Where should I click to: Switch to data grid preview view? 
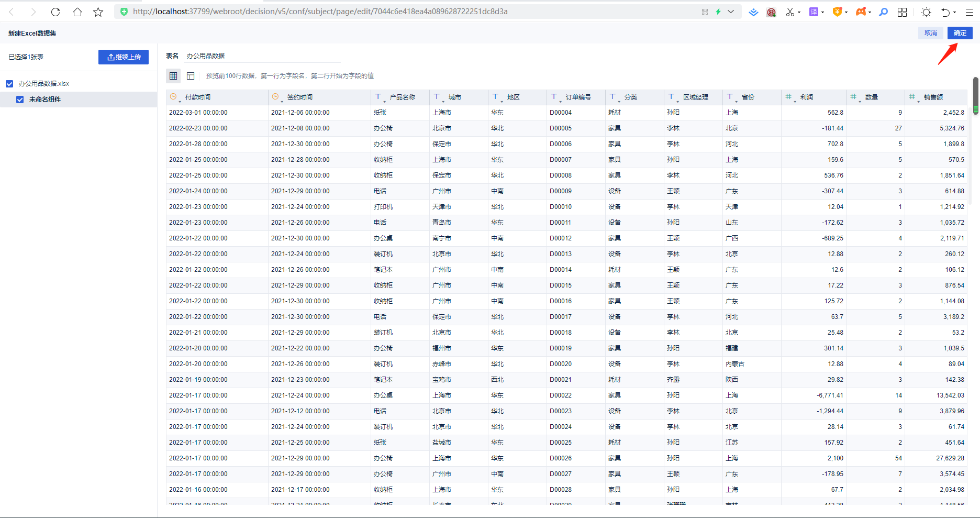coord(173,76)
